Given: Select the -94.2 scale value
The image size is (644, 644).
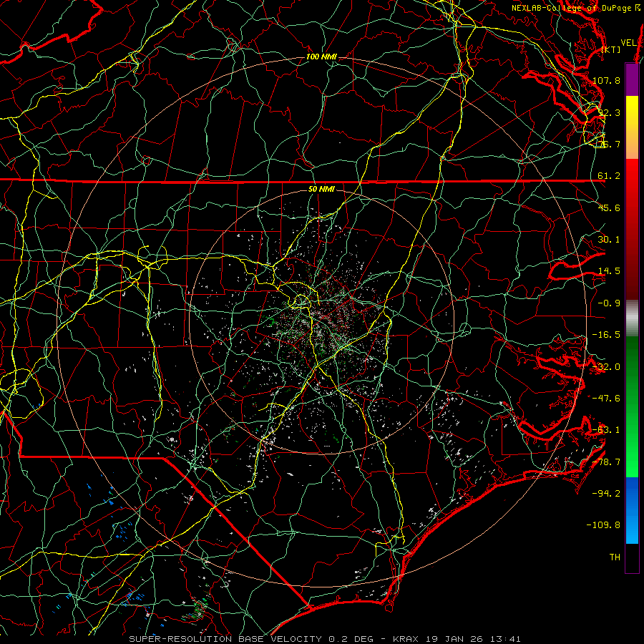Looking at the screenshot, I should point(606,493).
